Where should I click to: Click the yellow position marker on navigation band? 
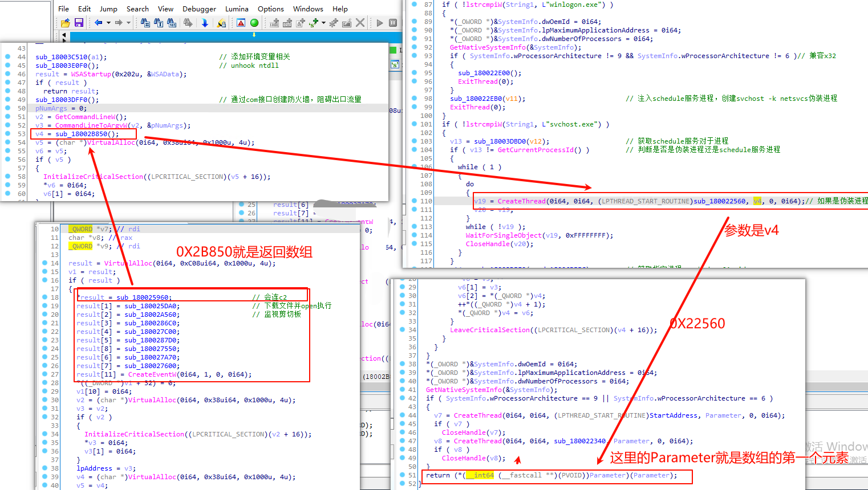[254, 35]
